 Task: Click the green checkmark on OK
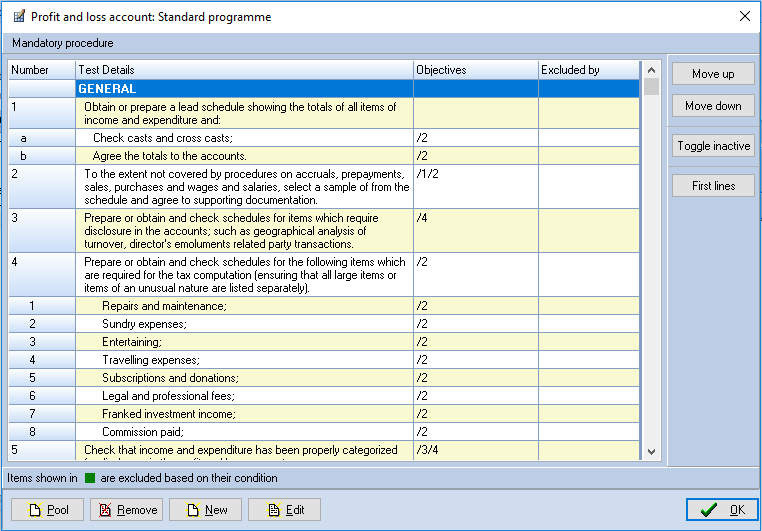[709, 510]
